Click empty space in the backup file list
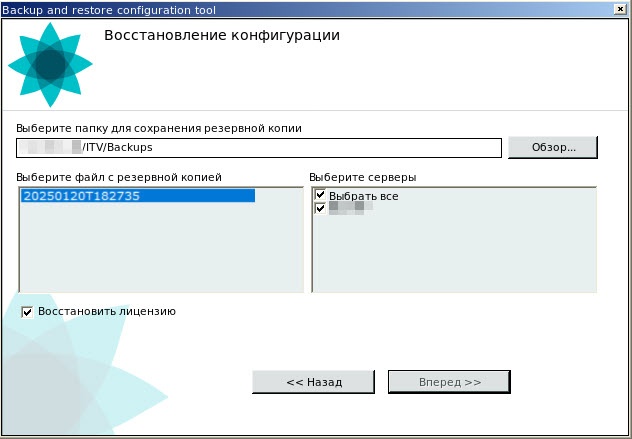 pyautogui.click(x=160, y=250)
